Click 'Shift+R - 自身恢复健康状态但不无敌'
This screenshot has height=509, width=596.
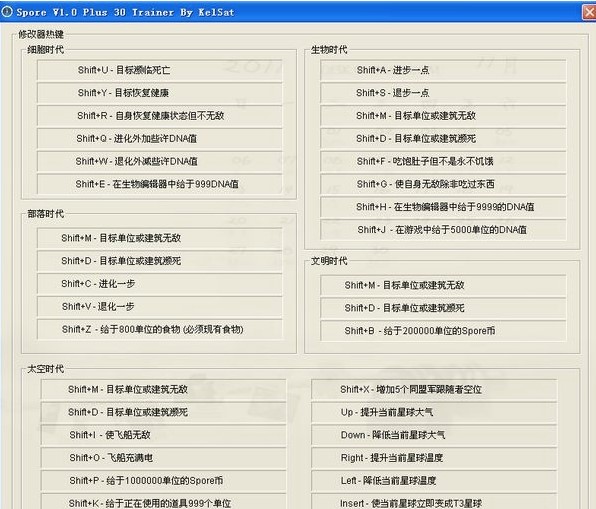[160, 116]
